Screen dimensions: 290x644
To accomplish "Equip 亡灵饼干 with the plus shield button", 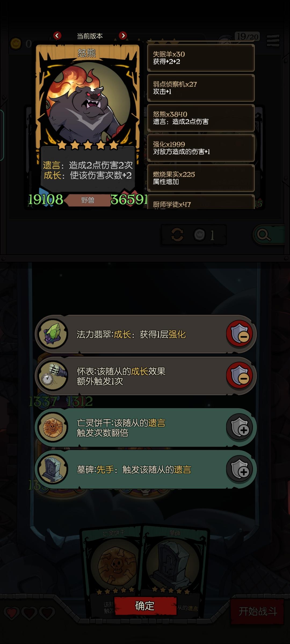I will tap(240, 427).
